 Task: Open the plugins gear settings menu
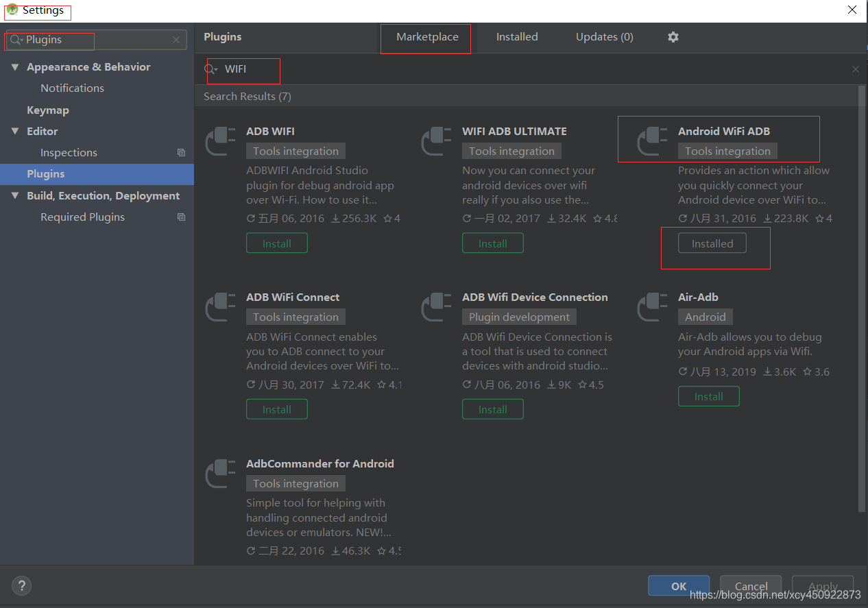tap(673, 37)
